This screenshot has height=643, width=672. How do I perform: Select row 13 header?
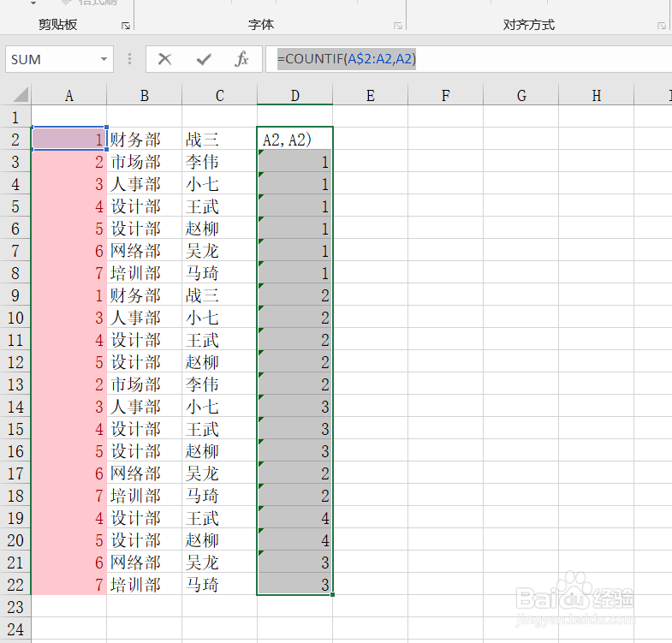15,384
